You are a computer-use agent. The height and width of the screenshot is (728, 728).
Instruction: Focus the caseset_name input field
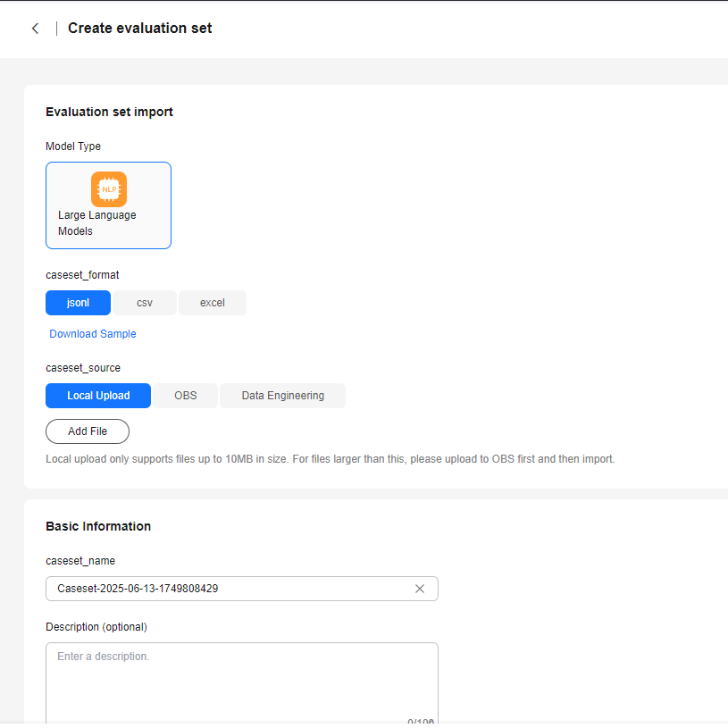[x=228, y=589]
